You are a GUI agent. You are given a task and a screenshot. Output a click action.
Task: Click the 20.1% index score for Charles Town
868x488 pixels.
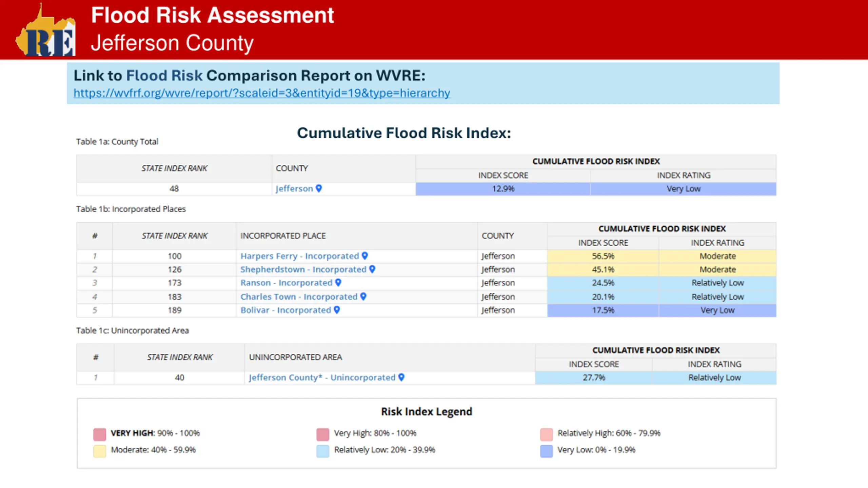[603, 297]
